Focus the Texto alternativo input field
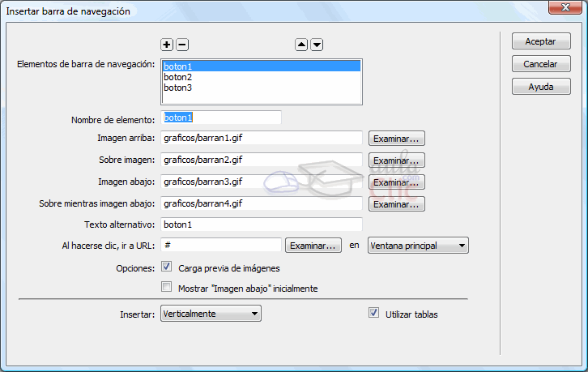Viewport: 588px width, 372px height. [261, 224]
